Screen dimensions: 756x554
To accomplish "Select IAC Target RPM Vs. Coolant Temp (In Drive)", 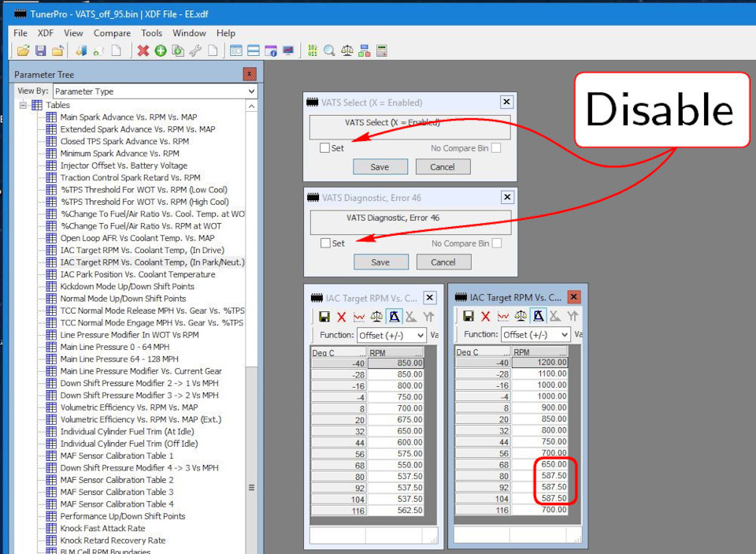I will pos(143,250).
